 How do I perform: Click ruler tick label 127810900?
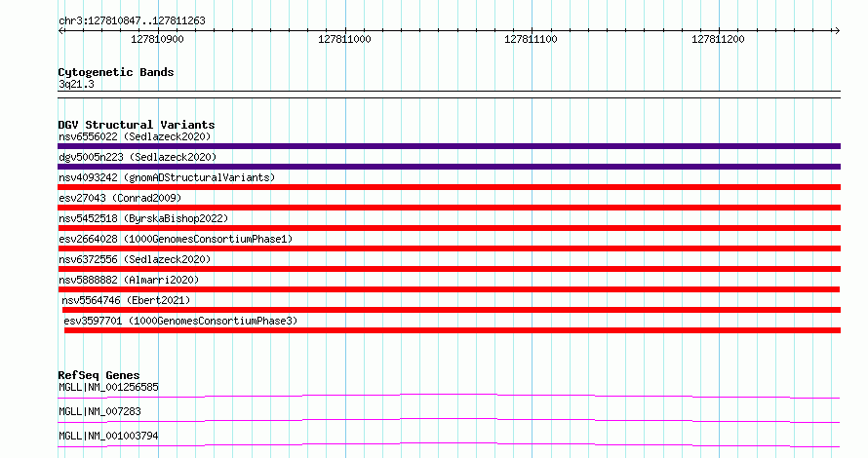[157, 39]
